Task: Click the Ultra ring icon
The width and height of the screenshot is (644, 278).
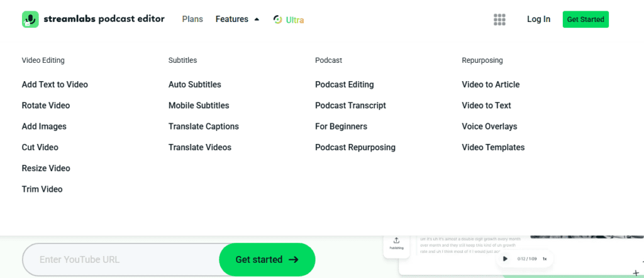Action: click(278, 19)
